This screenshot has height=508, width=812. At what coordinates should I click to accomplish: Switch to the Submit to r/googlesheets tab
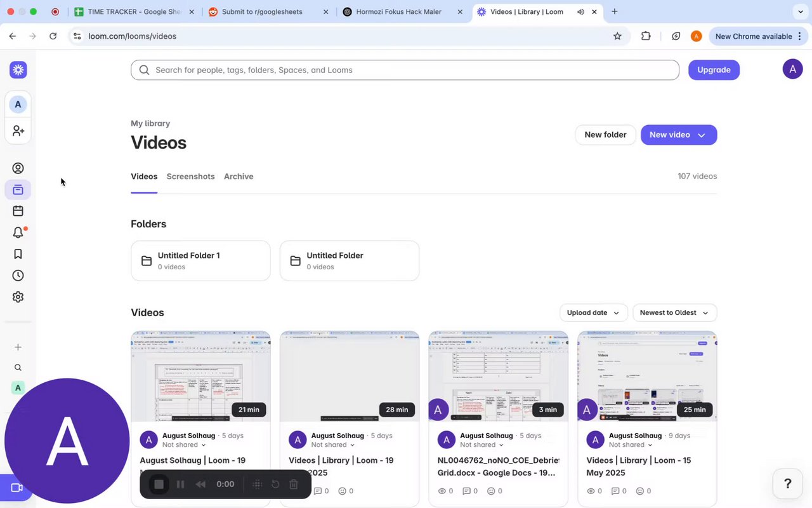coord(269,11)
